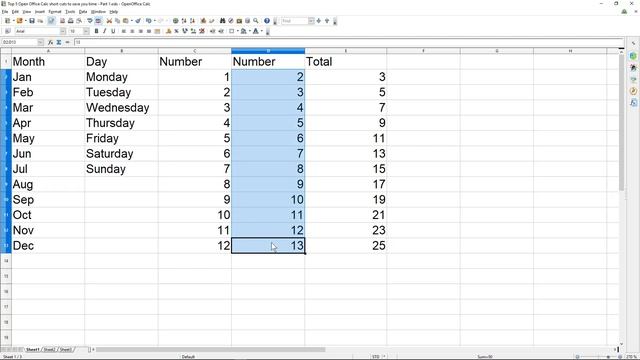Open the Format menu
Screen dimensions: 640x360
55,12
